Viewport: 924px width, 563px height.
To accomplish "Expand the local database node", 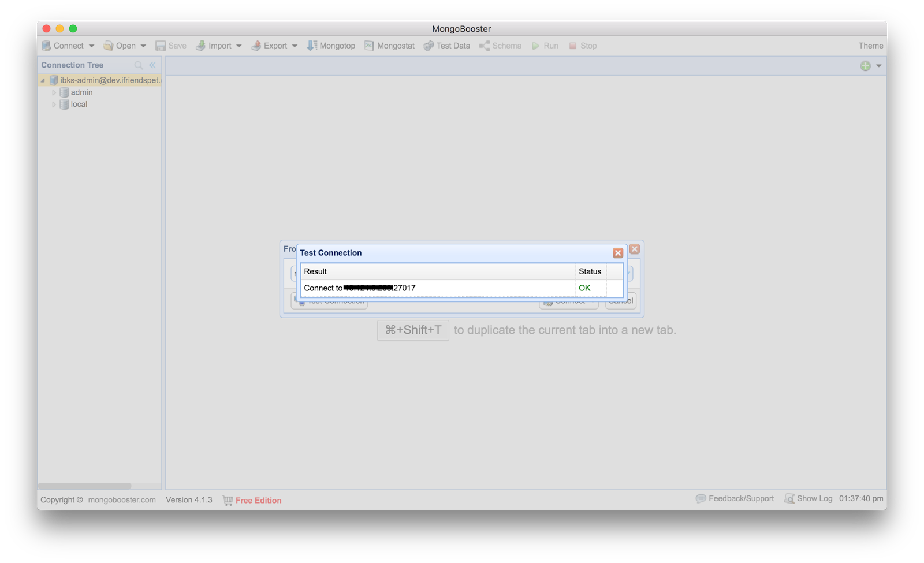I will pyautogui.click(x=54, y=105).
